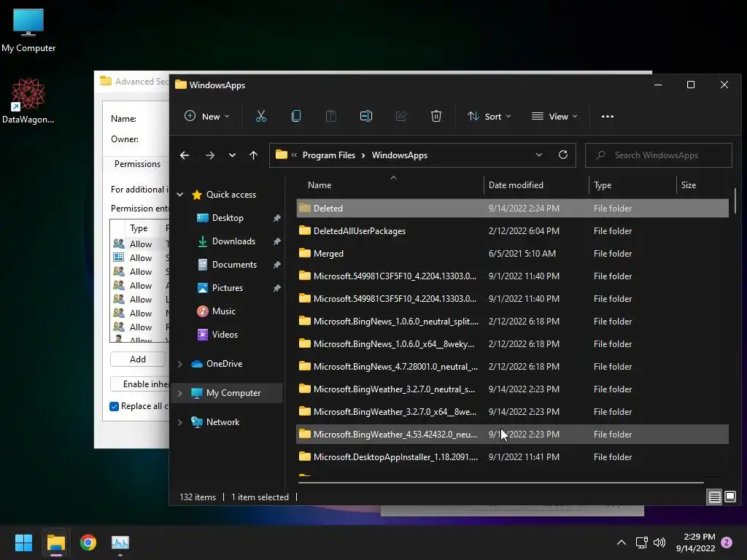The height and width of the screenshot is (560, 747).
Task: Refresh the WindowsApps folder view
Action: coord(563,155)
